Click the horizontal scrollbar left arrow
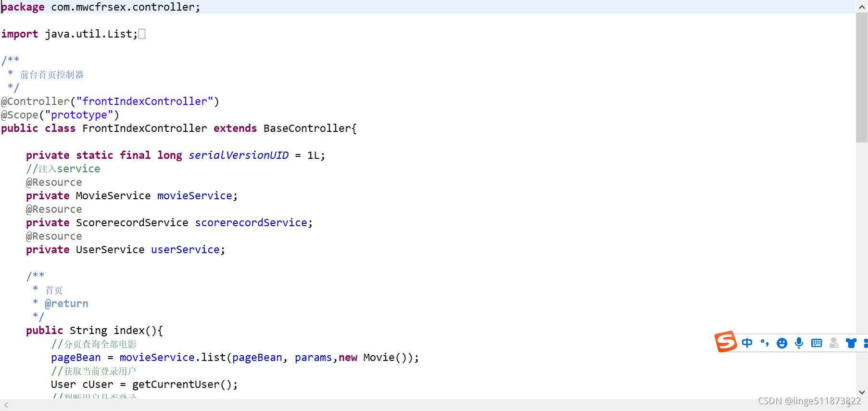 [x=6, y=405]
